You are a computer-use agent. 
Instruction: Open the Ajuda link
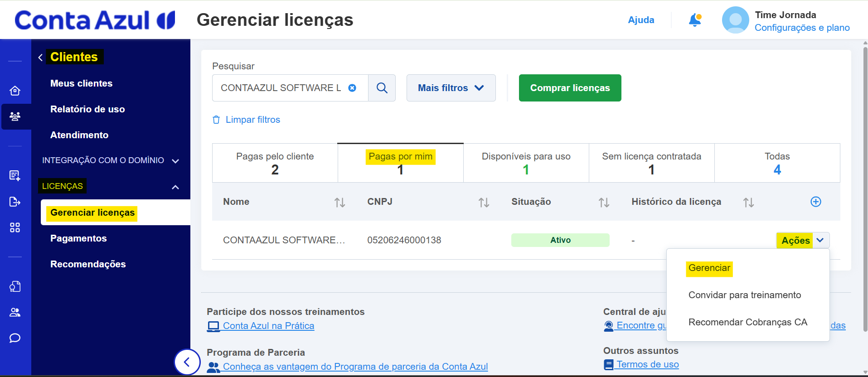[x=641, y=20]
